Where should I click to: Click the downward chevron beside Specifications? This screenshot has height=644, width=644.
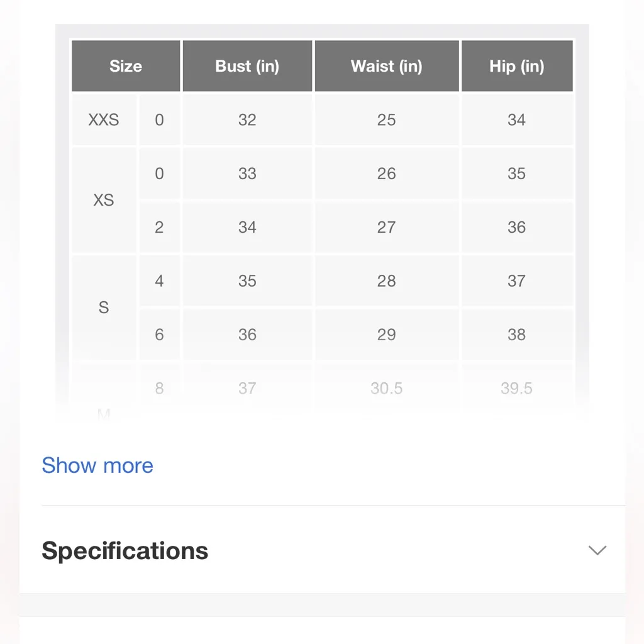coord(597,550)
